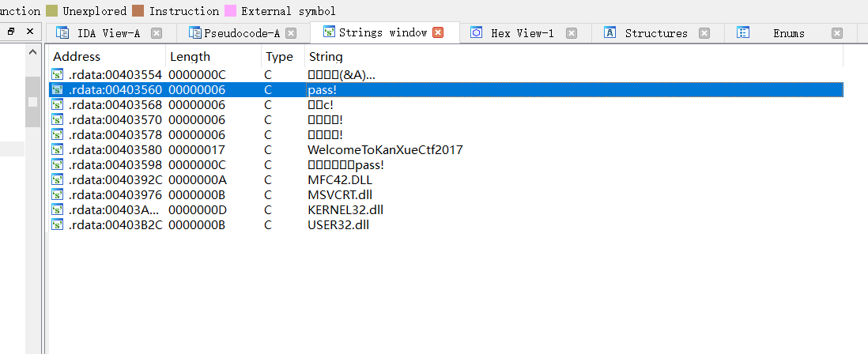This screenshot has width=868, height=354.
Task: Click string icon for KERNEL32.dll row
Action: 58,209
